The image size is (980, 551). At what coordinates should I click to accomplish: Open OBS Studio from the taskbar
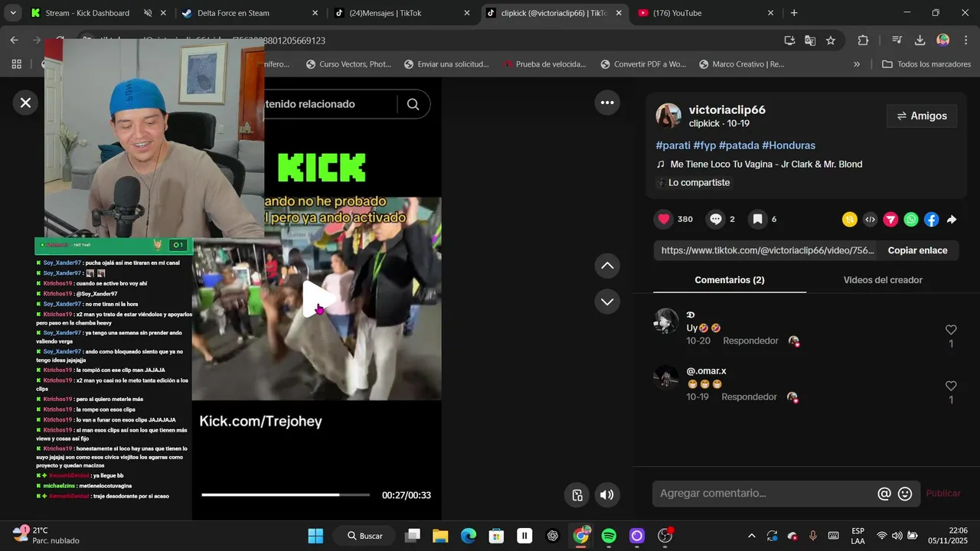(x=665, y=536)
